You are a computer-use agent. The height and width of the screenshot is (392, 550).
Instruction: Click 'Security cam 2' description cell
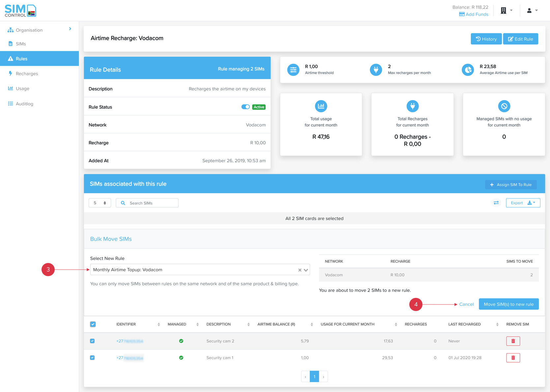click(220, 341)
